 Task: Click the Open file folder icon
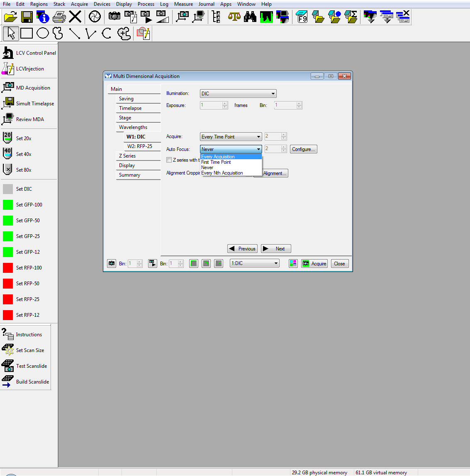click(10, 17)
